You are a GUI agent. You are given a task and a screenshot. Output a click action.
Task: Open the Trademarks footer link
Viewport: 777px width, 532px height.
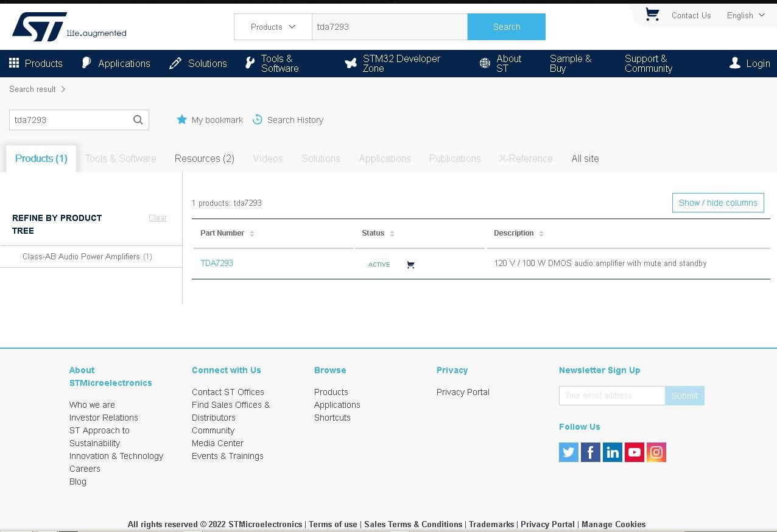pyautogui.click(x=491, y=524)
